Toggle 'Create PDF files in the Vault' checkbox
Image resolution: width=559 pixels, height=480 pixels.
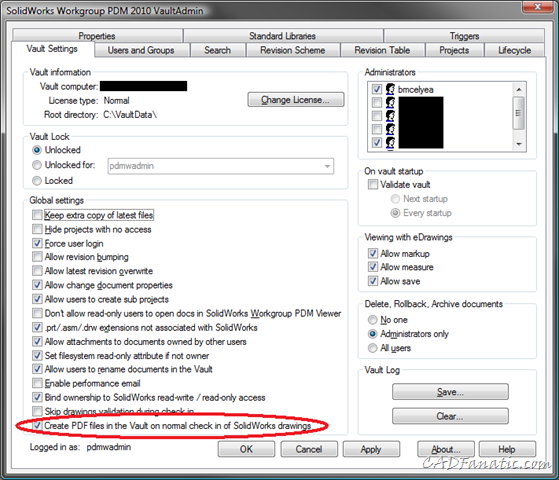click(37, 425)
